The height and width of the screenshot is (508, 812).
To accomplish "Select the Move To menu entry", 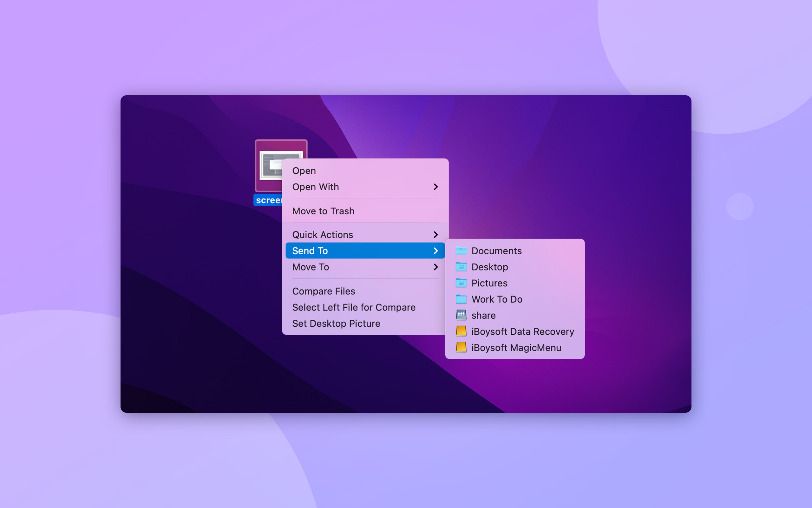I will click(x=365, y=267).
